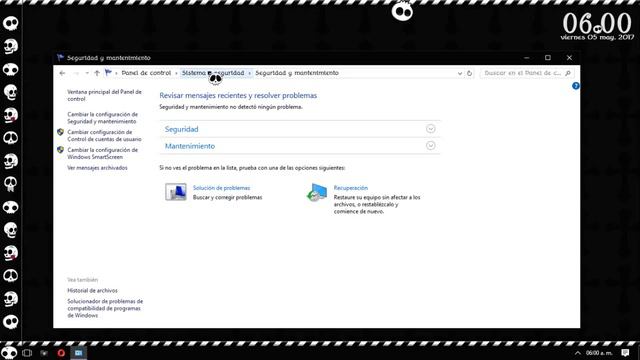The image size is (640, 360).
Task: Click the Seguridad section heading
Action: (182, 129)
